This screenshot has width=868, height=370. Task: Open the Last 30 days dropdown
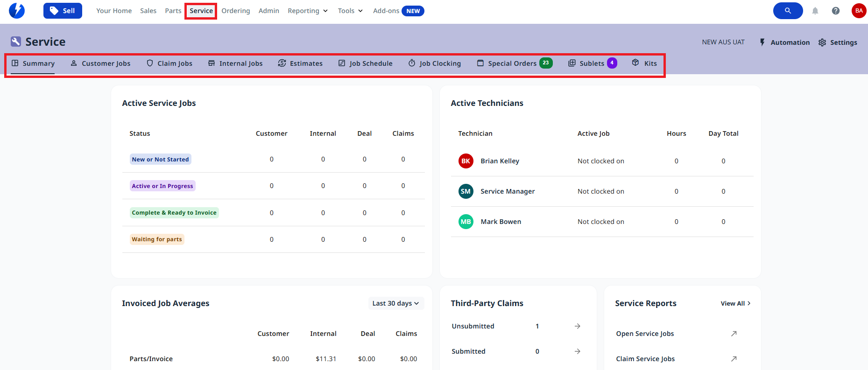point(395,303)
